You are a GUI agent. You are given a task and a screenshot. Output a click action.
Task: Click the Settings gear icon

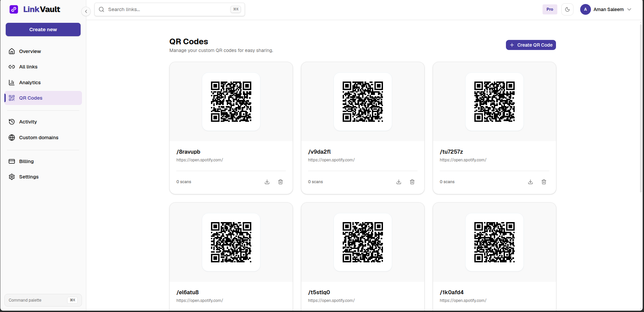pyautogui.click(x=12, y=177)
